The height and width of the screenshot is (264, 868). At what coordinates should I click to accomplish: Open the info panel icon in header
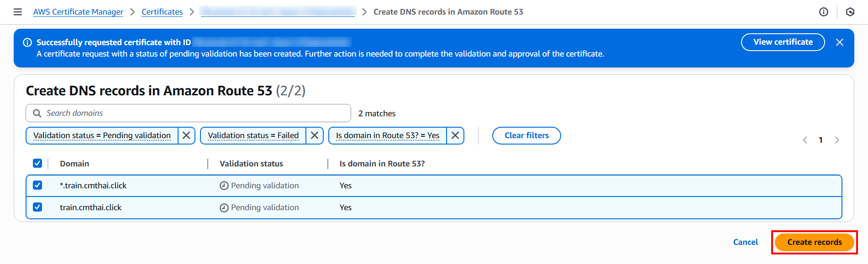tap(824, 12)
